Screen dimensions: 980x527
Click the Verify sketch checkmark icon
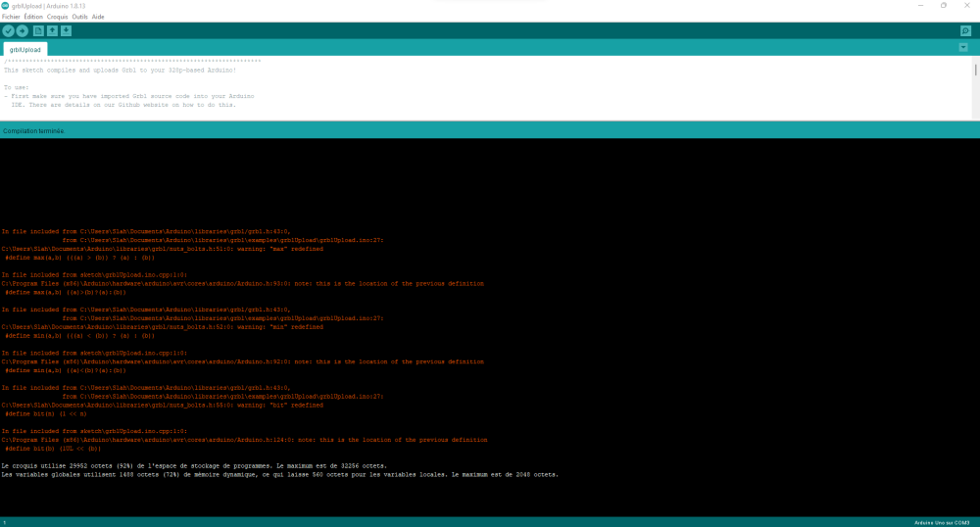click(8, 30)
